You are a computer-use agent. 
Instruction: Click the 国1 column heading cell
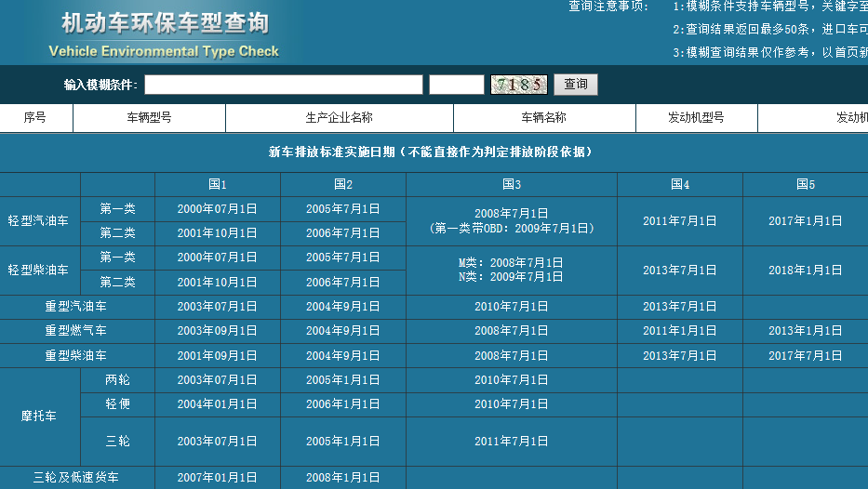pos(218,184)
